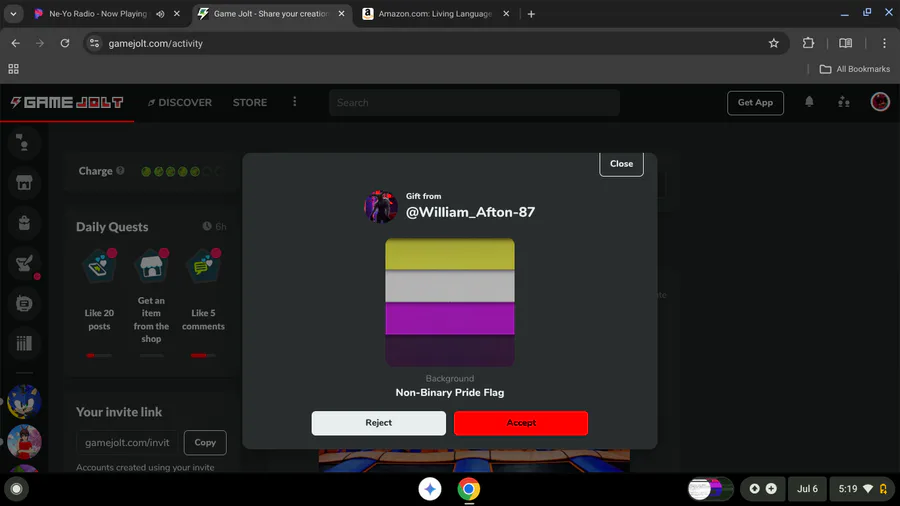Screen dimensions: 900x506
Task: Open Chrome's three-dot menu
Action: pyautogui.click(x=884, y=43)
